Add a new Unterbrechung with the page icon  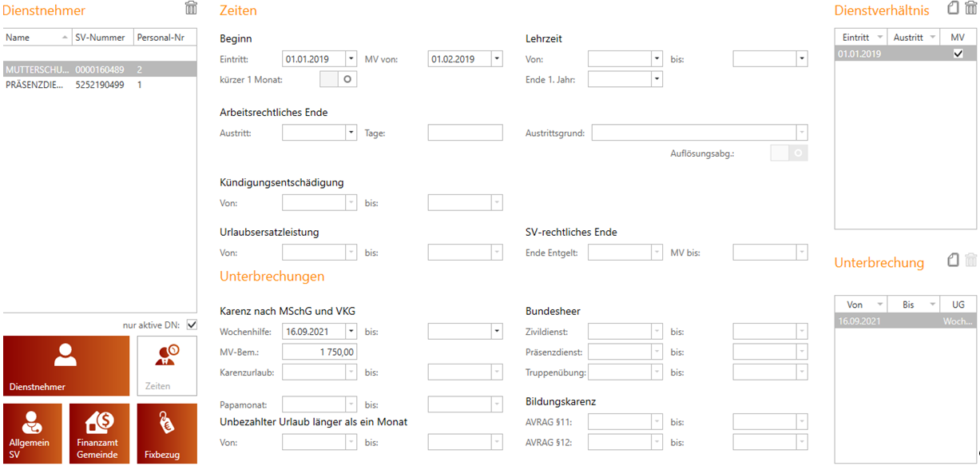click(x=953, y=260)
